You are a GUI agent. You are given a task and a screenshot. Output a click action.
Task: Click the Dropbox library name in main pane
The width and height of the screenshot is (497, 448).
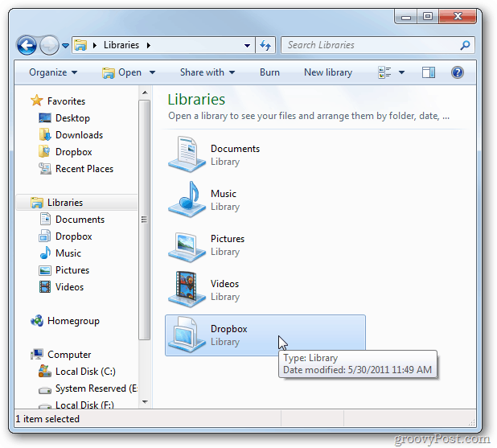[x=228, y=329]
